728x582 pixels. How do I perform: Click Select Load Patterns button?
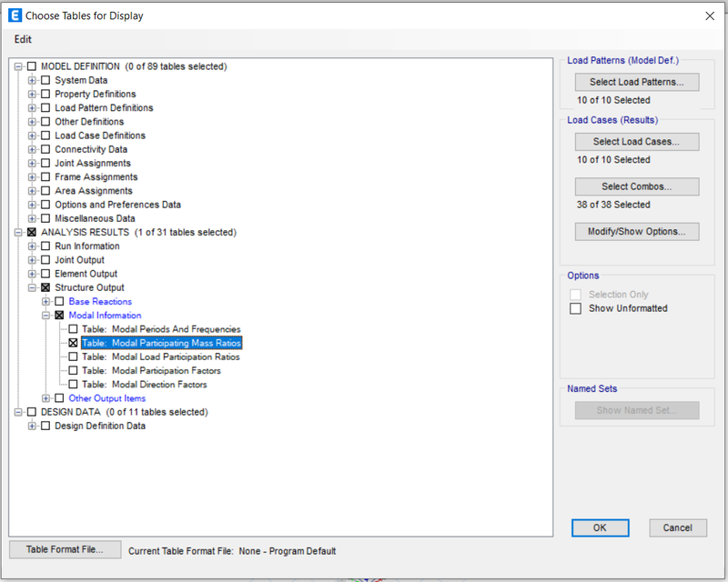[637, 82]
